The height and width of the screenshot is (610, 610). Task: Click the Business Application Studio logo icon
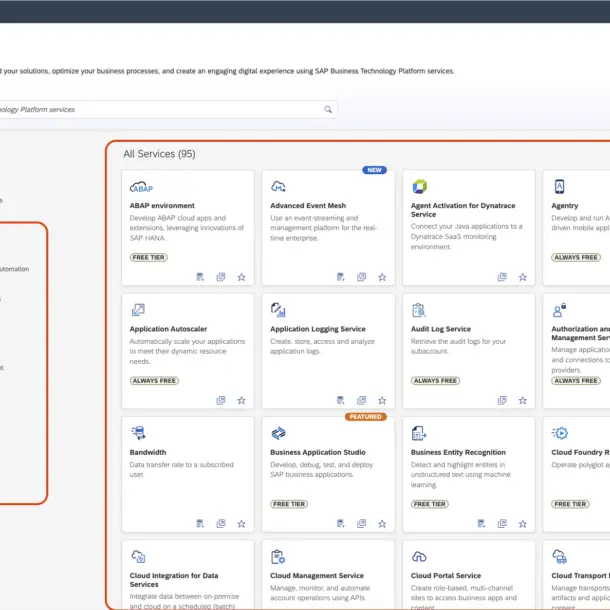point(279,433)
